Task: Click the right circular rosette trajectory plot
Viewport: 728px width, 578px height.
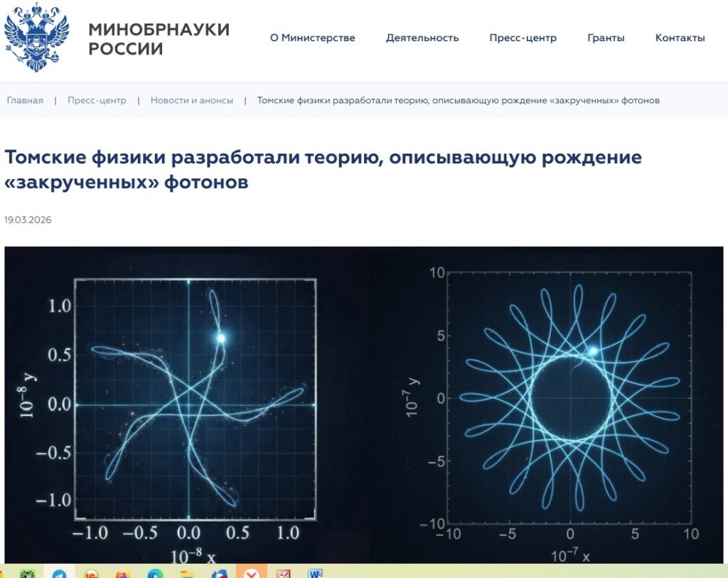Action: coord(569,398)
